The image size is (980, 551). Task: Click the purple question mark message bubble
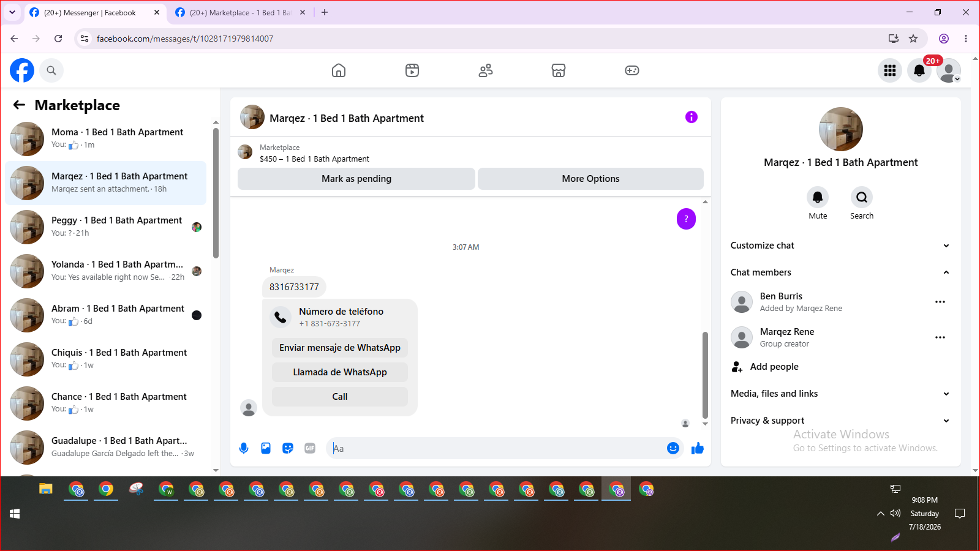[686, 219]
